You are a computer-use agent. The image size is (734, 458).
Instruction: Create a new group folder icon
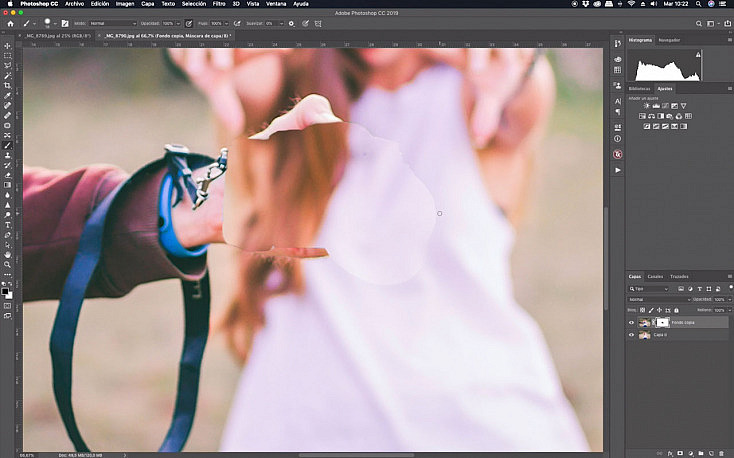click(701, 453)
